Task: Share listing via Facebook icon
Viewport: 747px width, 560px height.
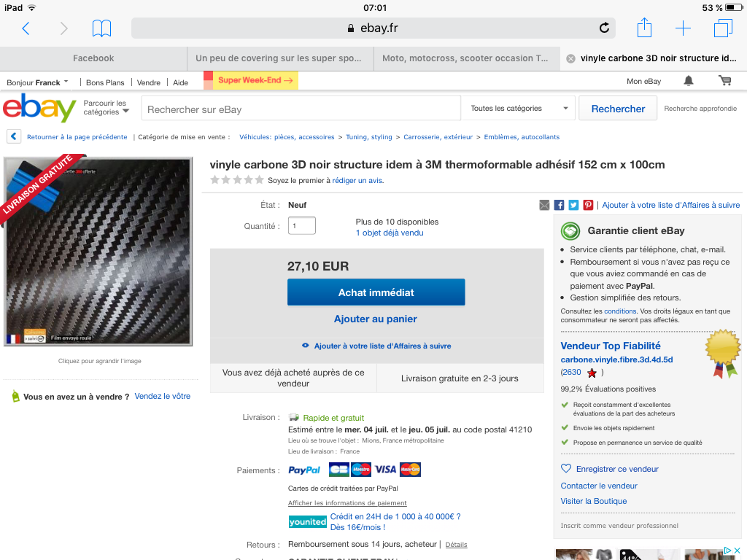Action: 559,205
